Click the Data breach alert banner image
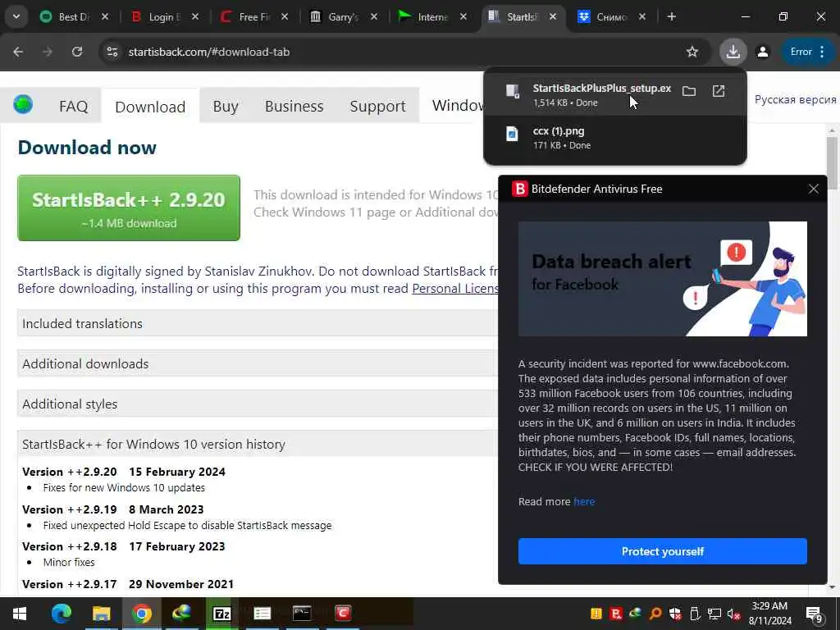Image resolution: width=840 pixels, height=630 pixels. coord(662,279)
